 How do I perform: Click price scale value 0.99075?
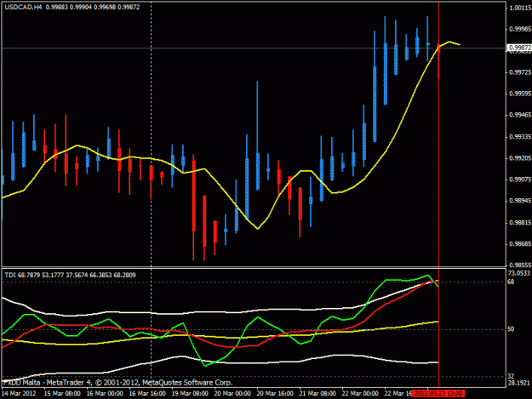pyautogui.click(x=520, y=180)
